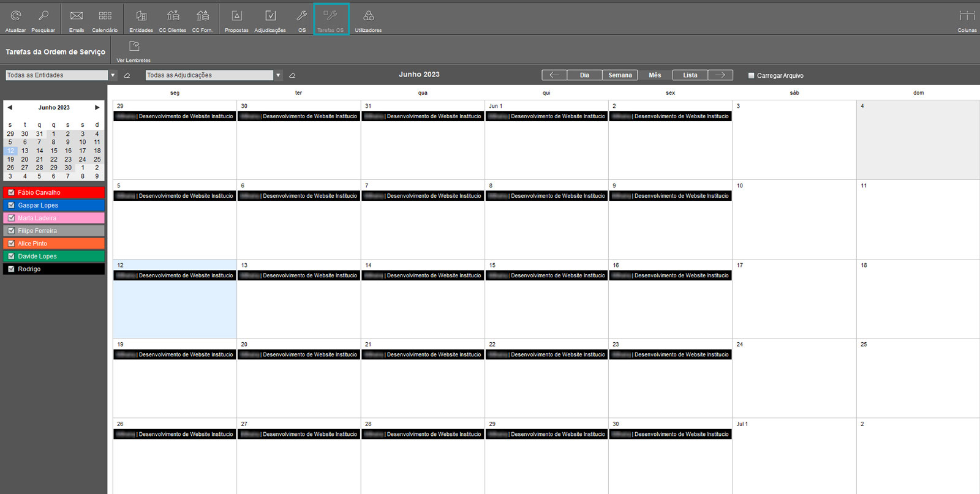This screenshot has width=980, height=494.
Task: Open the Utilizadores icon
Action: pos(368,17)
